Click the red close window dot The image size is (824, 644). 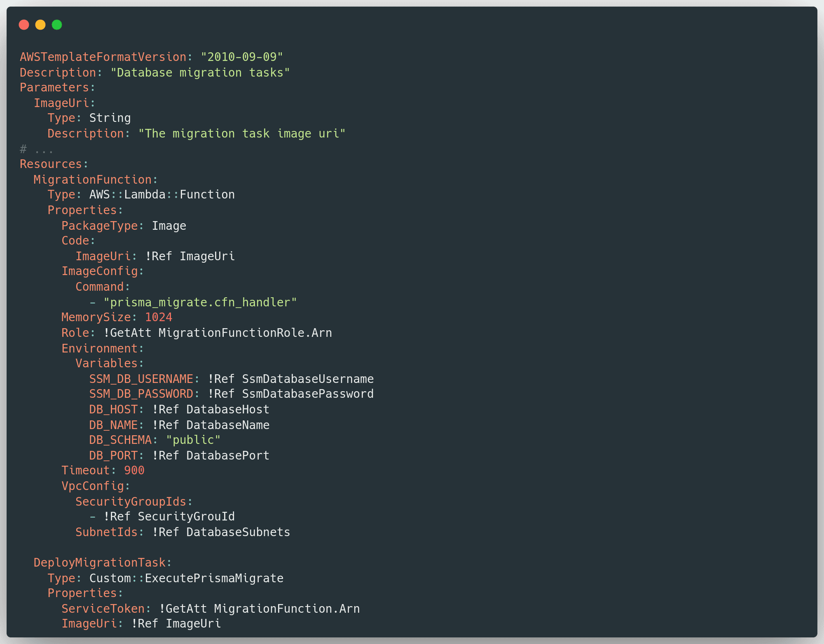click(24, 25)
